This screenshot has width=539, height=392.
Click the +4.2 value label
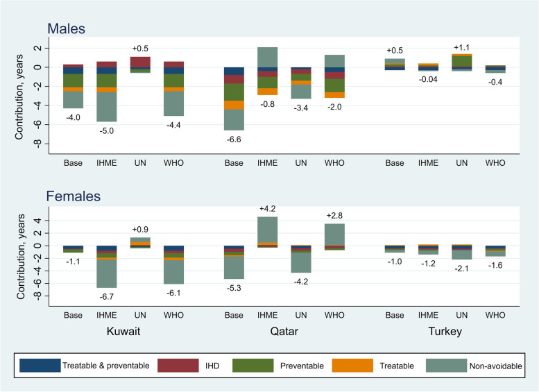pos(268,209)
